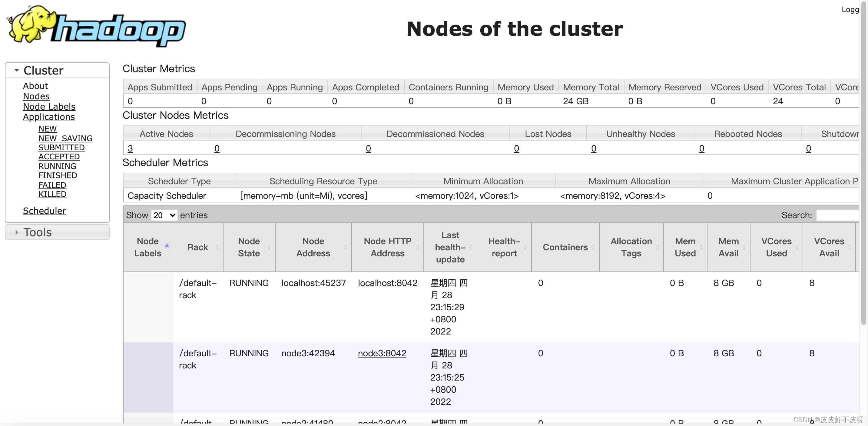Click localhost:45237 node address cell
This screenshot has height=426, width=868.
(x=314, y=283)
